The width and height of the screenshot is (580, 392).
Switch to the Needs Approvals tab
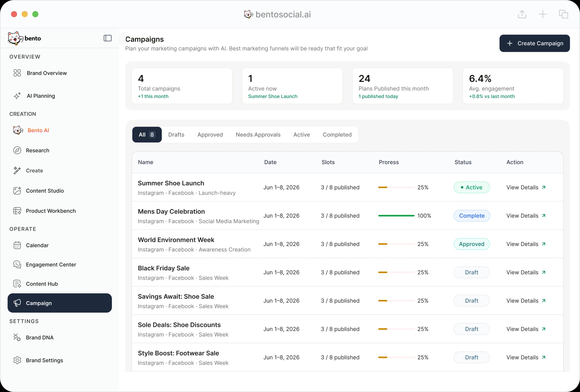pyautogui.click(x=258, y=135)
